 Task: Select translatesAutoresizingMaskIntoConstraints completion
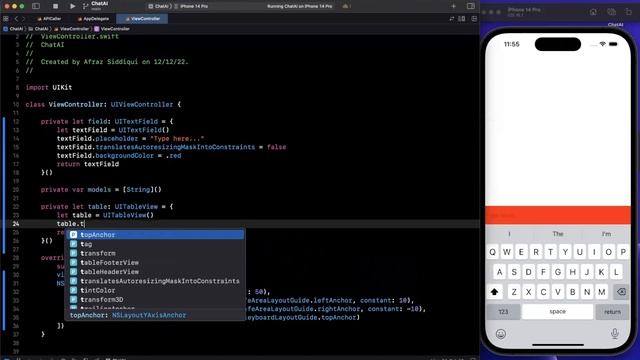(156, 281)
